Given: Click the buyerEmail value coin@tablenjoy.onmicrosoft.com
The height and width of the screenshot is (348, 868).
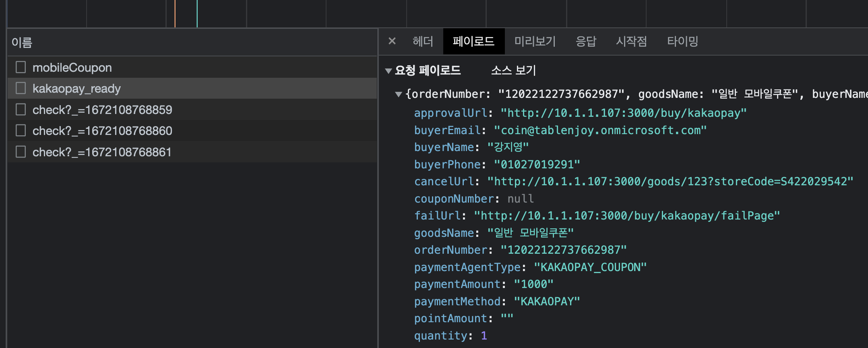Looking at the screenshot, I should click(x=600, y=130).
